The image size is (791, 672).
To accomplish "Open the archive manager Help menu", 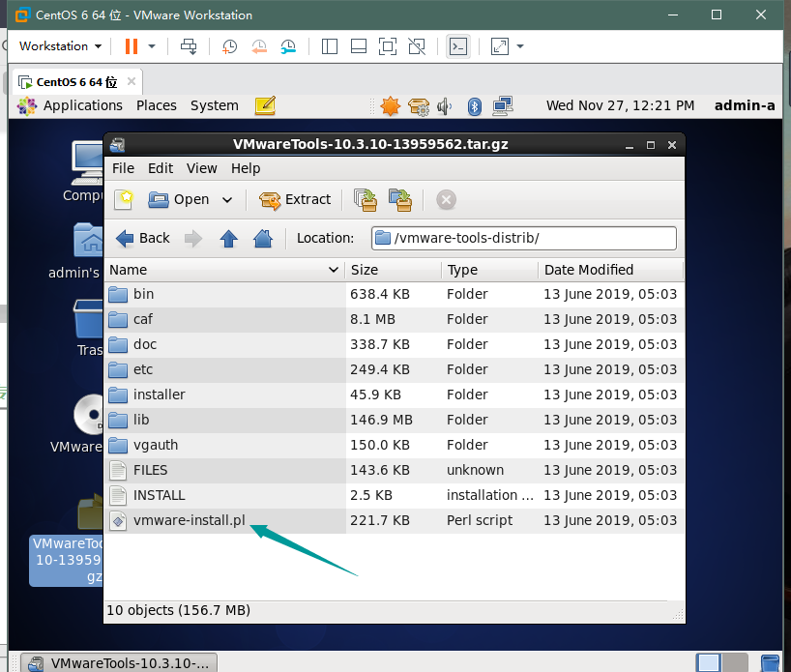I will coord(246,168).
